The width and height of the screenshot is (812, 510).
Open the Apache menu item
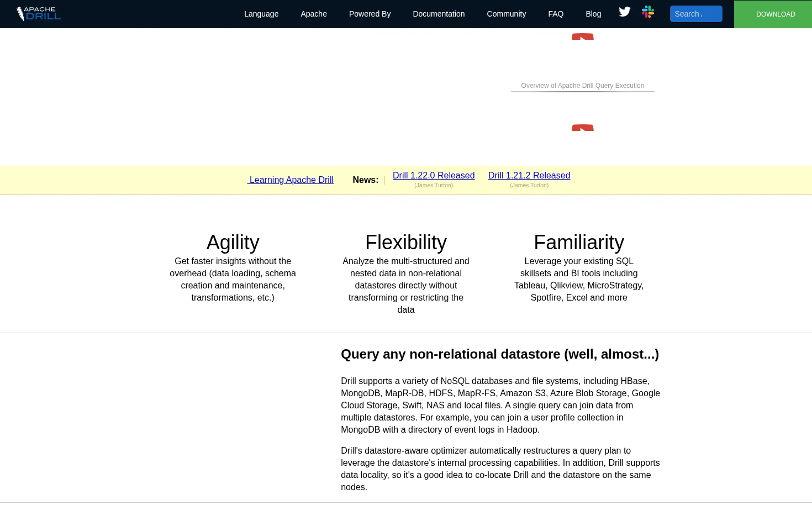(314, 14)
